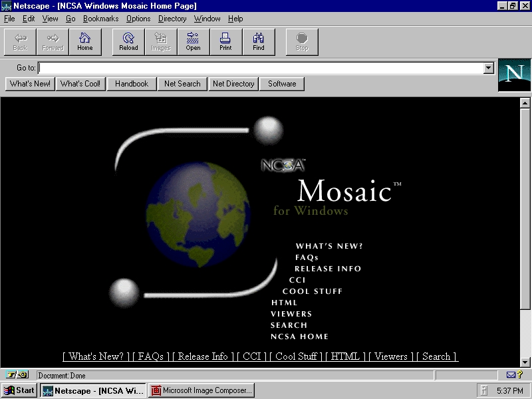Click COOL STUFF in image map
The width and height of the screenshot is (532, 399).
[x=313, y=291]
